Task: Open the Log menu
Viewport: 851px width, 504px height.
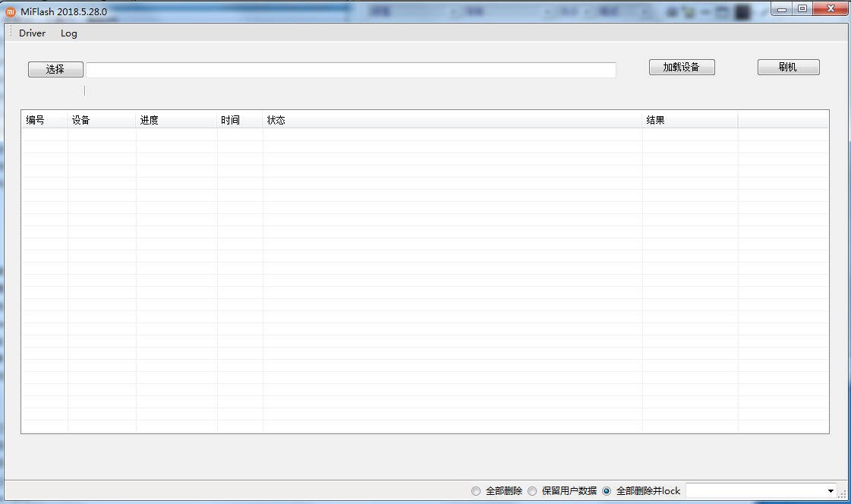Action: (x=69, y=33)
